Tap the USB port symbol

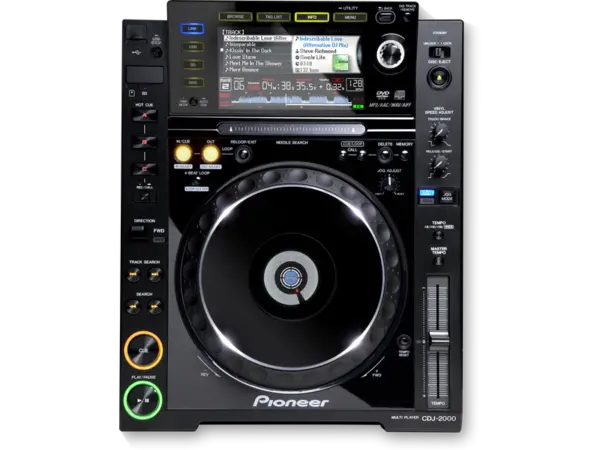[137, 52]
